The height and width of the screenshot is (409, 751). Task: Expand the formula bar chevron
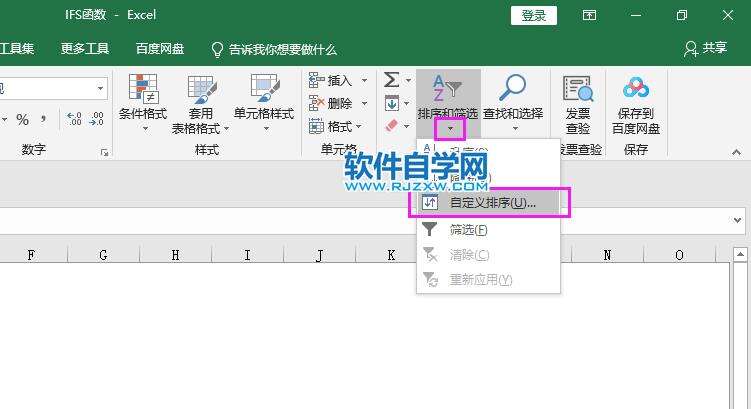pyautogui.click(x=737, y=220)
